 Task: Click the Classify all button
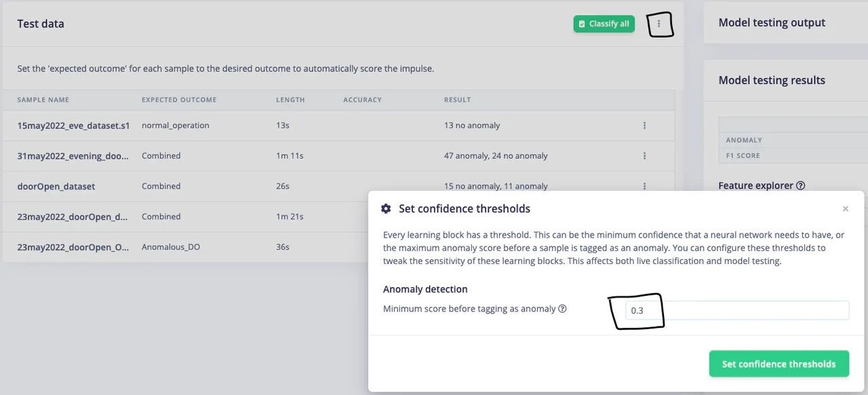tap(604, 24)
